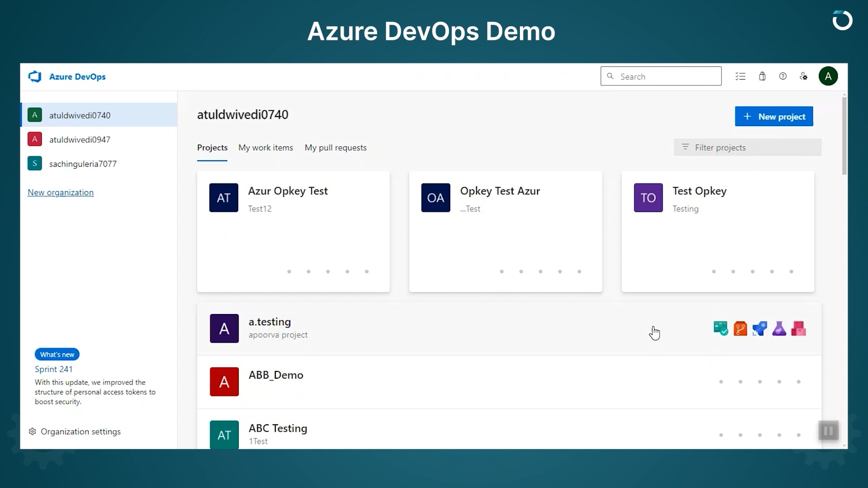Open Repos for the a.testing project
Viewport: 868px width, 488px height.
point(741,328)
